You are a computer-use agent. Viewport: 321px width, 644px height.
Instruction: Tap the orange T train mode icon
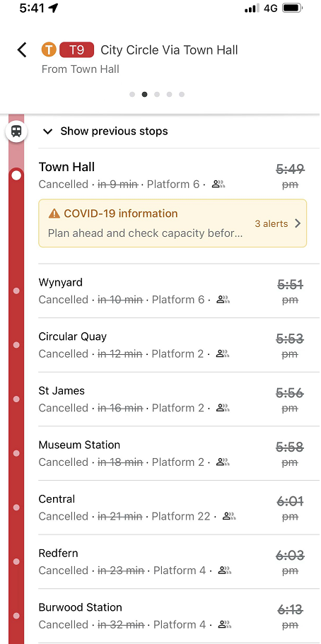pyautogui.click(x=49, y=50)
